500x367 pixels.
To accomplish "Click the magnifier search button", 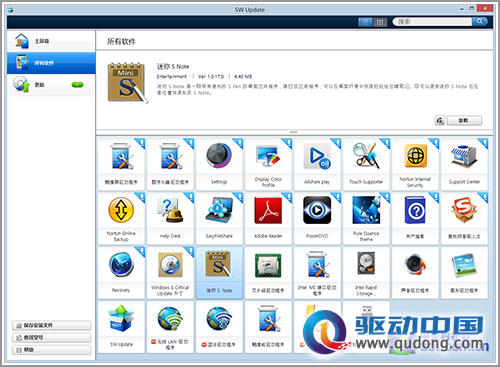I will coord(480,22).
